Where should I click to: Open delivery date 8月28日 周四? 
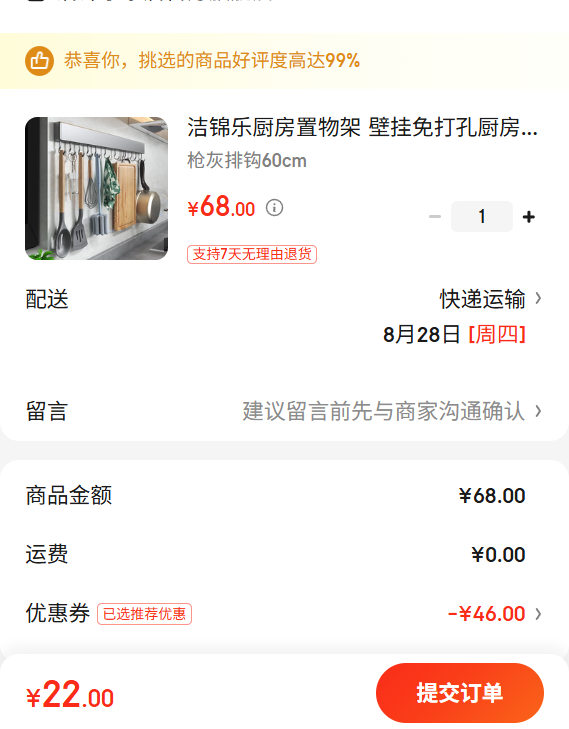point(454,334)
